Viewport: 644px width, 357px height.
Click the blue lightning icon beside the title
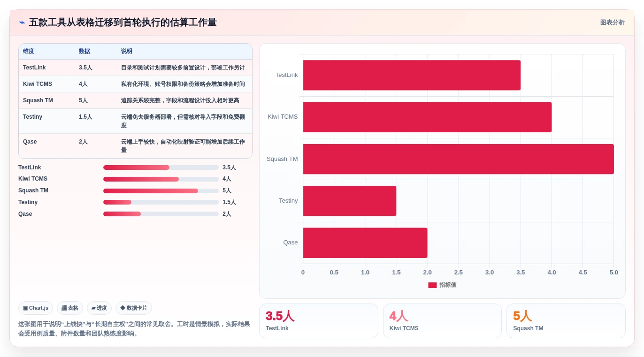coord(22,23)
